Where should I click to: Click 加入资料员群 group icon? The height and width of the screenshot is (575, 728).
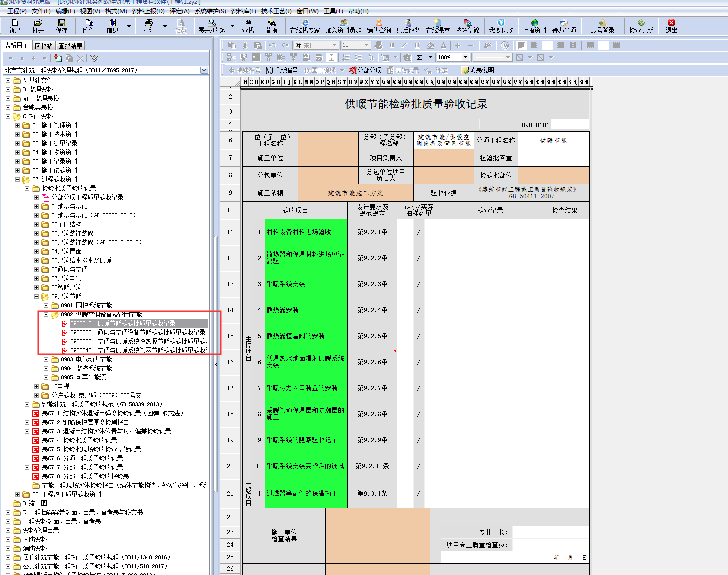pyautogui.click(x=343, y=26)
